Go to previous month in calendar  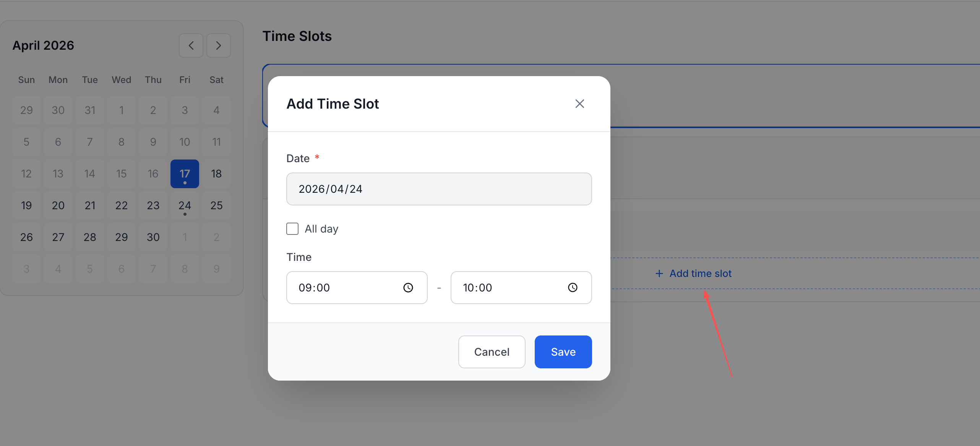pyautogui.click(x=191, y=46)
